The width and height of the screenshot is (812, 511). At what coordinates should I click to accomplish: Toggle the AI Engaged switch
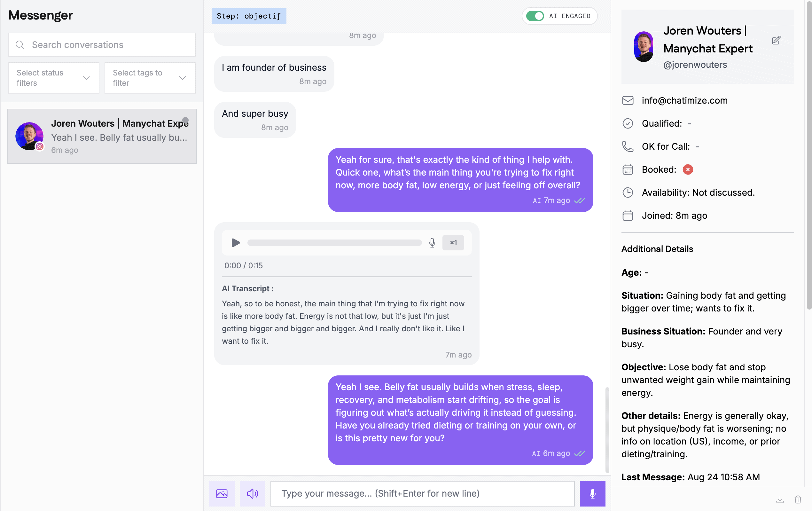(x=535, y=16)
